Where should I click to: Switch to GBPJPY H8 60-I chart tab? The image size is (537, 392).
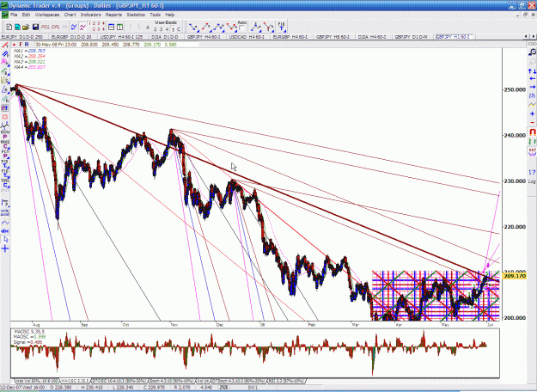333,37
